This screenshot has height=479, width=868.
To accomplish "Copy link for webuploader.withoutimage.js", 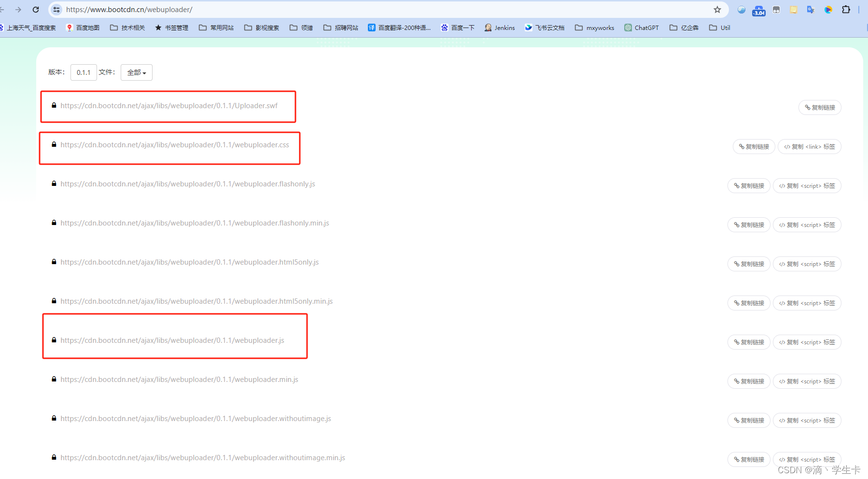I will coord(749,421).
